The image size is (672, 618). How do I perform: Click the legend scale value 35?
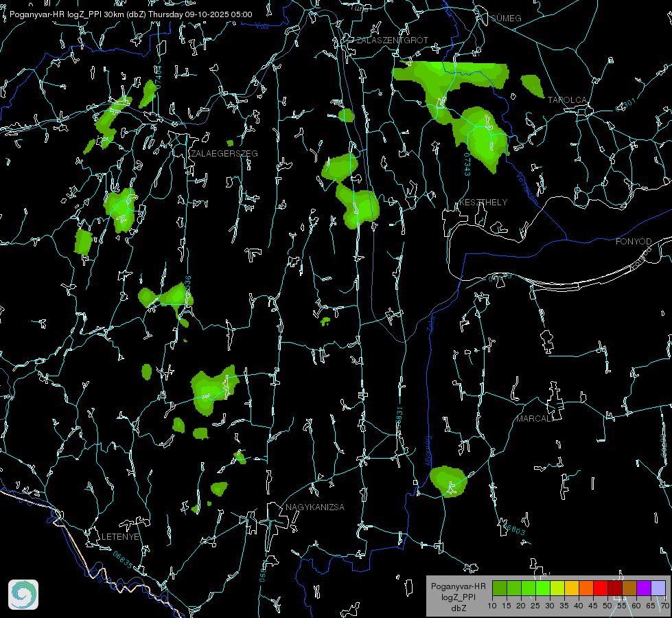coord(564,606)
